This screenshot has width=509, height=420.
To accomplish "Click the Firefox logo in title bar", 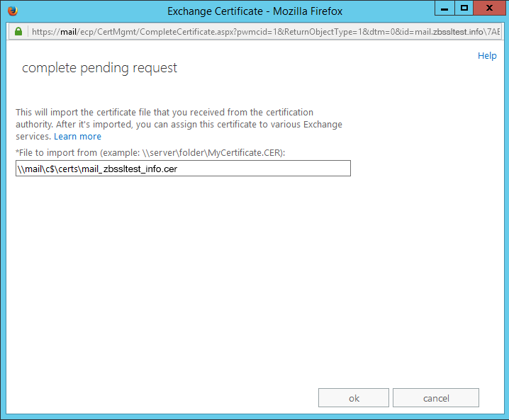I will (12, 11).
